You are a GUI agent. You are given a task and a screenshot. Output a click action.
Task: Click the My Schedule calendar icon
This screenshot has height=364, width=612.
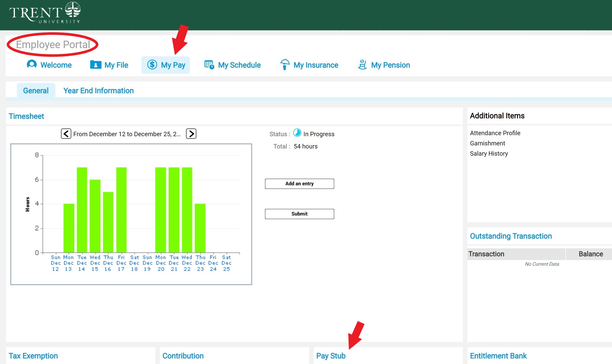tap(209, 65)
